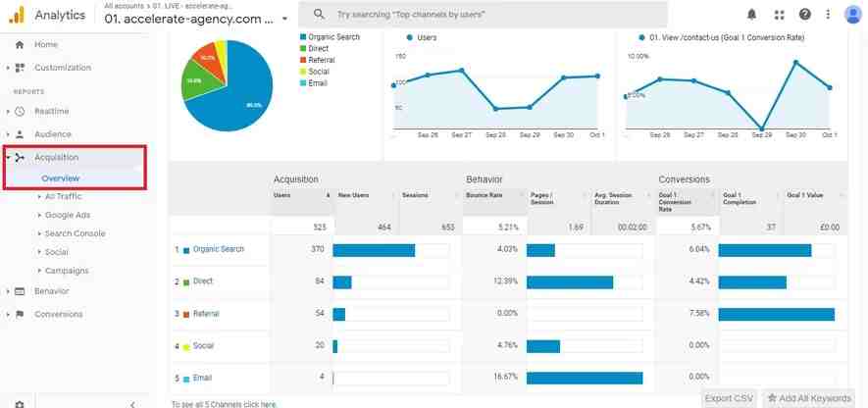Click the Home house icon
The width and height of the screenshot is (868, 408).
20,45
